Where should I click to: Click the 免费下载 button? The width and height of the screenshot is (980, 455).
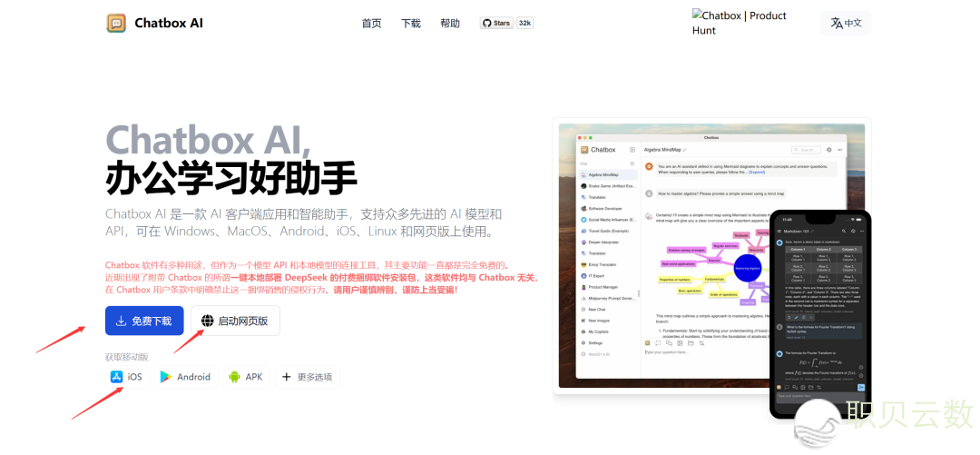tap(144, 321)
